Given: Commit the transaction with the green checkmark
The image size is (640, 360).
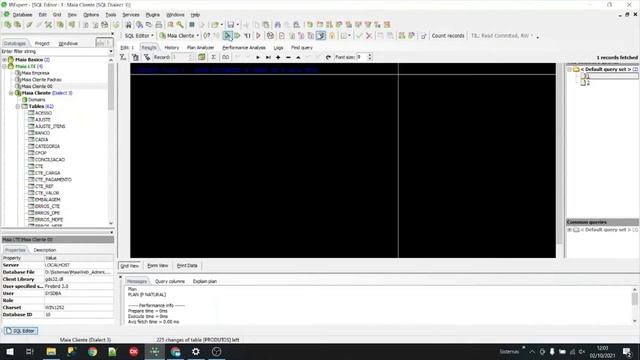Looking at the screenshot, I should [x=359, y=36].
